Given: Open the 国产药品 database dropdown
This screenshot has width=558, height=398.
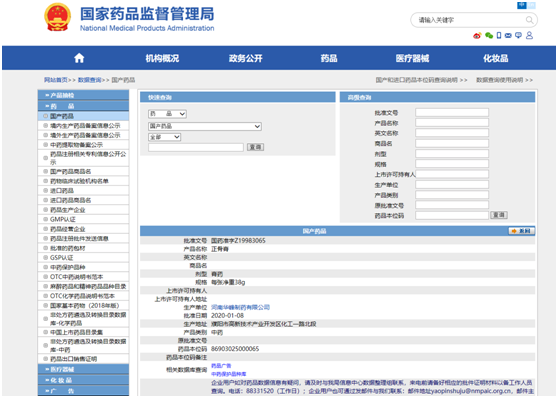Looking at the screenshot, I should tap(205, 126).
